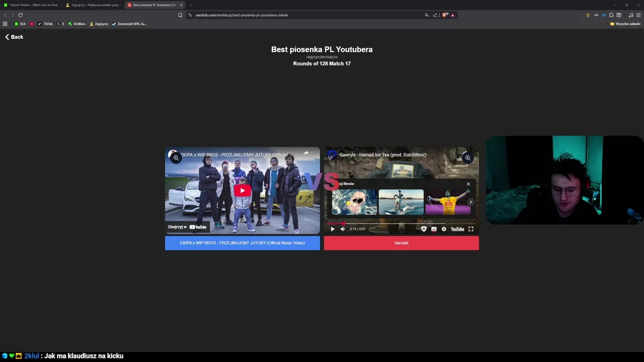Viewport: 644px width, 362px height.
Task: Mute the Gawryle video volume
Action: click(x=343, y=229)
